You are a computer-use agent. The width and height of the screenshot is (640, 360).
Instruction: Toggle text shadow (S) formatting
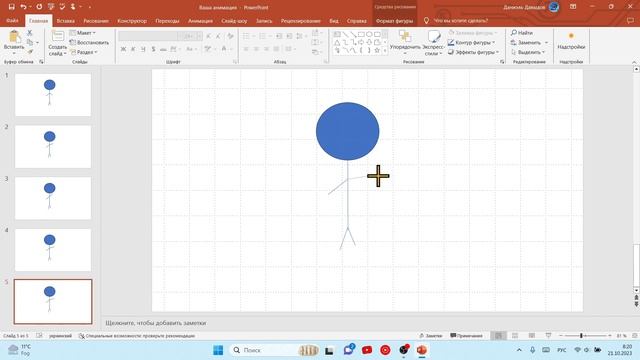point(153,49)
